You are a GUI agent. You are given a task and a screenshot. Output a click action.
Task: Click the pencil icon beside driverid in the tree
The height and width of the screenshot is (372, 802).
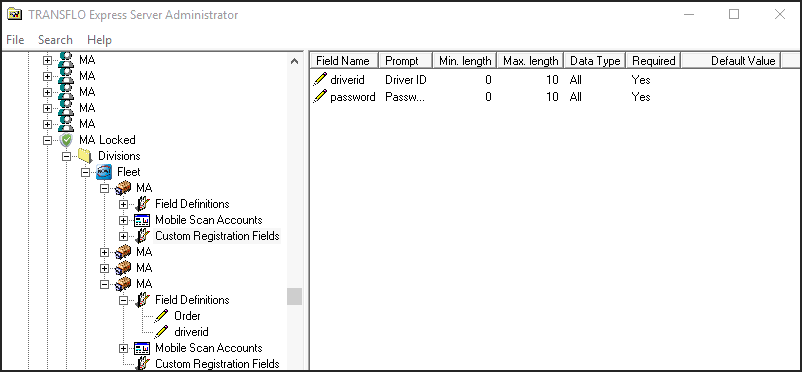pos(162,332)
